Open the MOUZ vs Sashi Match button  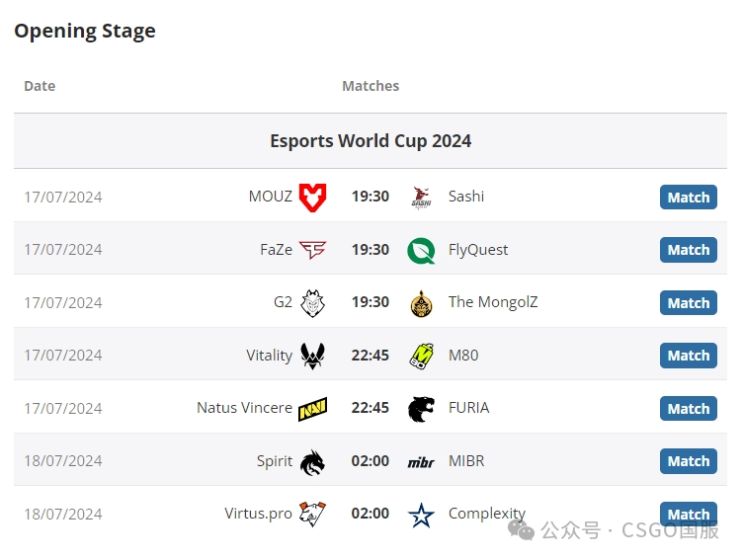click(x=688, y=198)
